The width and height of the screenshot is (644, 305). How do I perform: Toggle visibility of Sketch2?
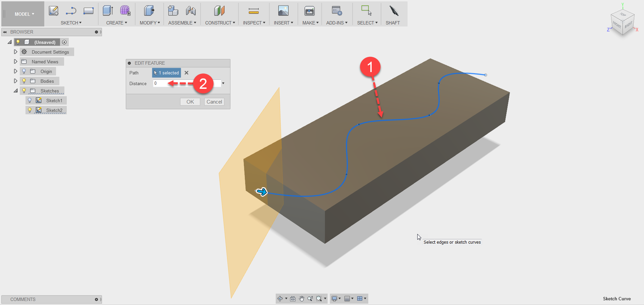click(x=30, y=110)
